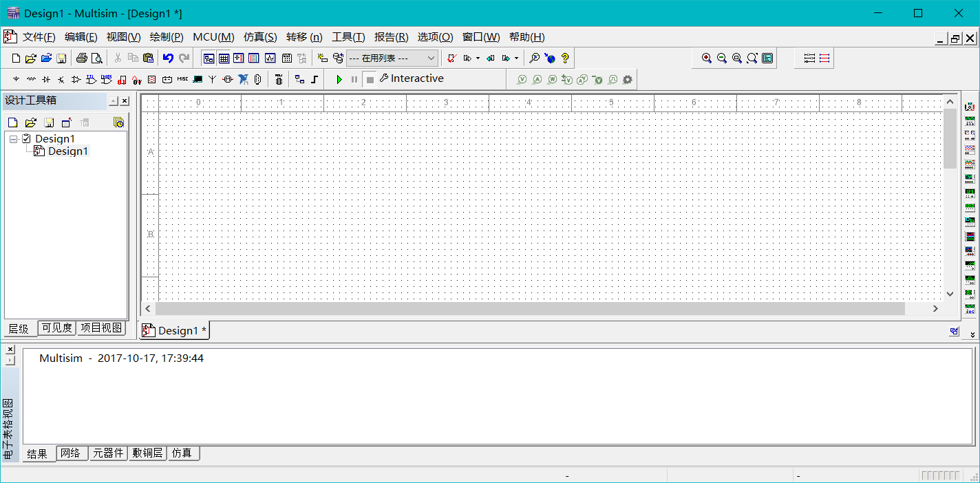The image size is (980, 483).
Task: Expand the back-annotate dropdown arrow
Action: [x=478, y=58]
